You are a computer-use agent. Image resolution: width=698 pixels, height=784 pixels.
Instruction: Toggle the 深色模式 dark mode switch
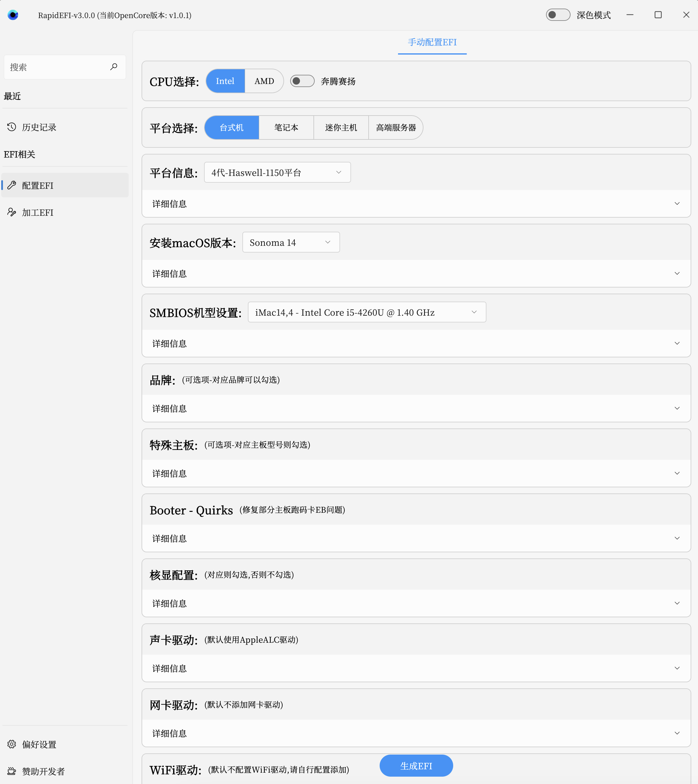click(x=558, y=15)
